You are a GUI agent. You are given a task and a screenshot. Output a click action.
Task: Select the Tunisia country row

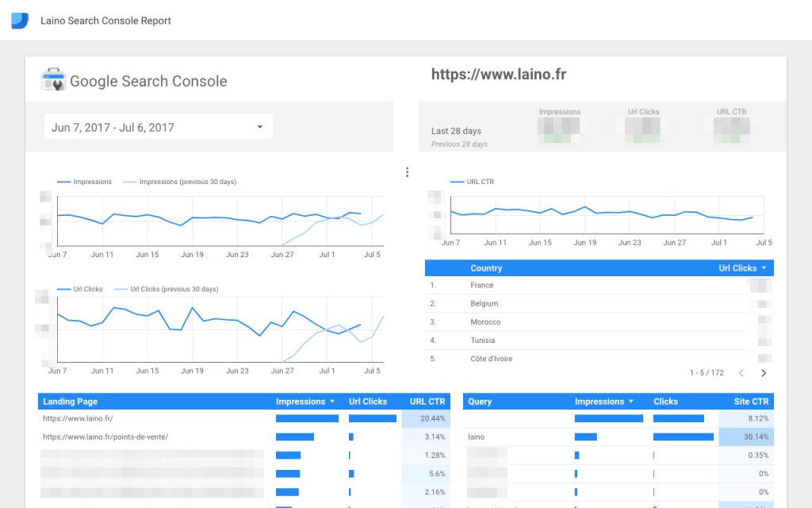click(x=599, y=340)
